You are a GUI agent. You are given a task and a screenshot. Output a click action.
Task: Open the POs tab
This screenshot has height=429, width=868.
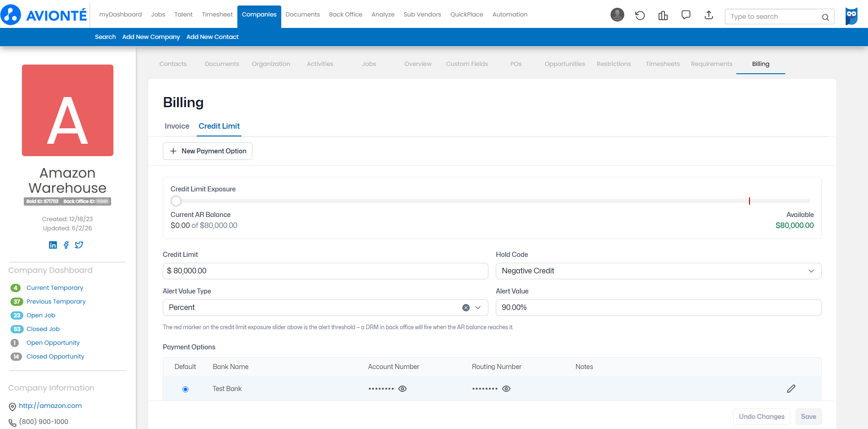(516, 64)
